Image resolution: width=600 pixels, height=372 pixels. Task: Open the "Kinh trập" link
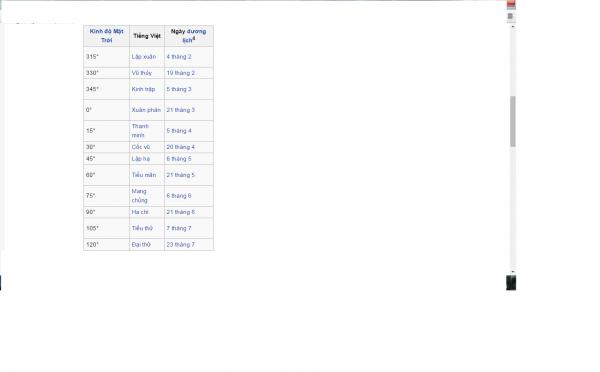143,89
